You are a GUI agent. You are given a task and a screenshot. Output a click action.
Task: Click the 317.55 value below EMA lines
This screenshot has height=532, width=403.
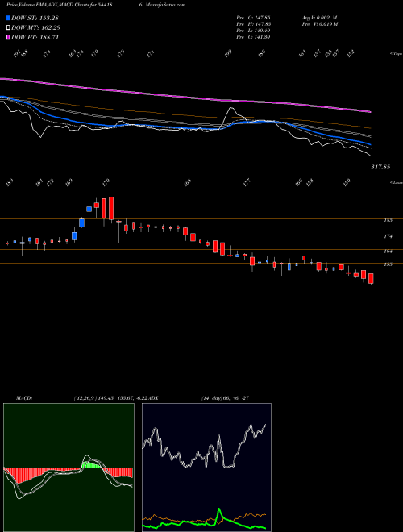click(380, 167)
